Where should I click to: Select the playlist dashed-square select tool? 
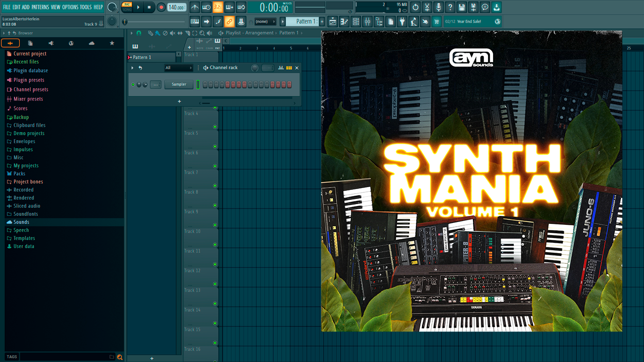(195, 33)
